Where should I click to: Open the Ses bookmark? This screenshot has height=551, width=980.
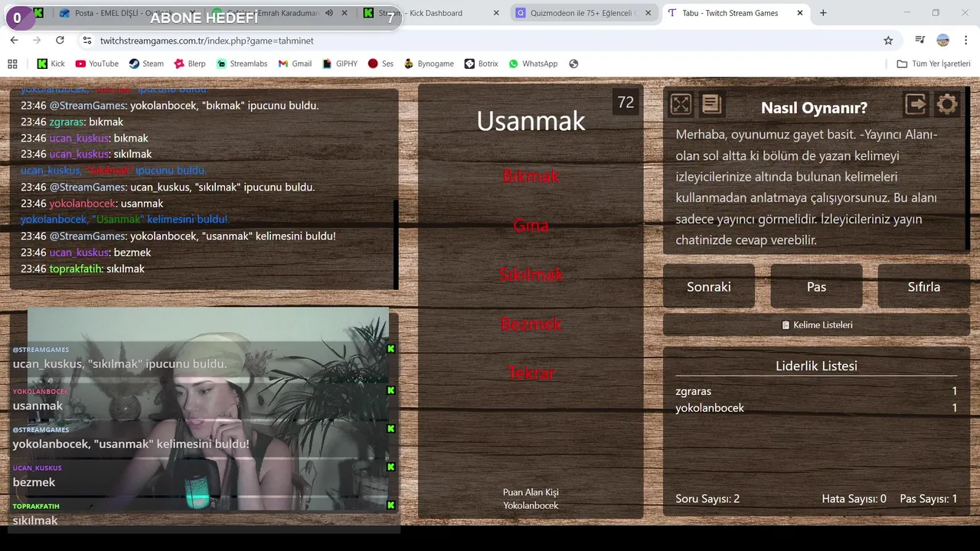381,64
